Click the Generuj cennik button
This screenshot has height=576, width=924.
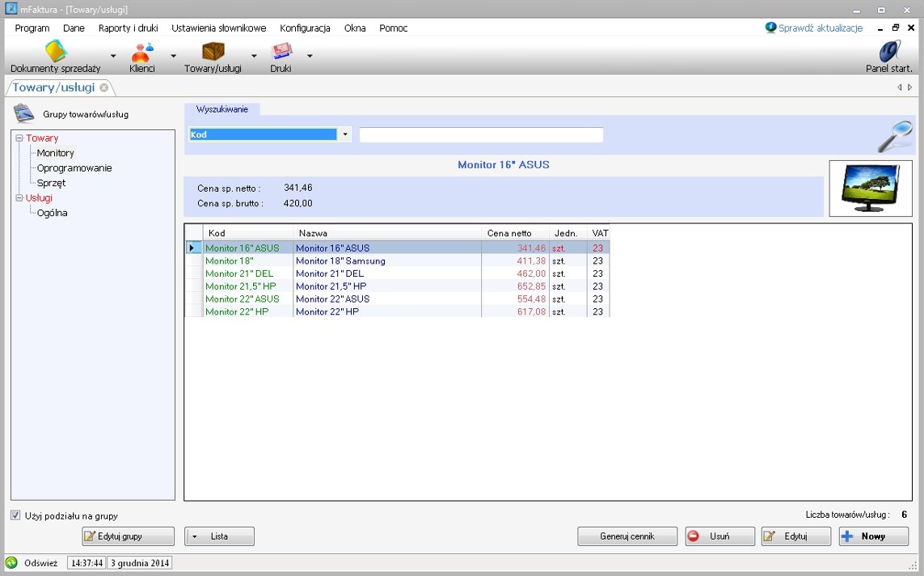click(x=627, y=536)
